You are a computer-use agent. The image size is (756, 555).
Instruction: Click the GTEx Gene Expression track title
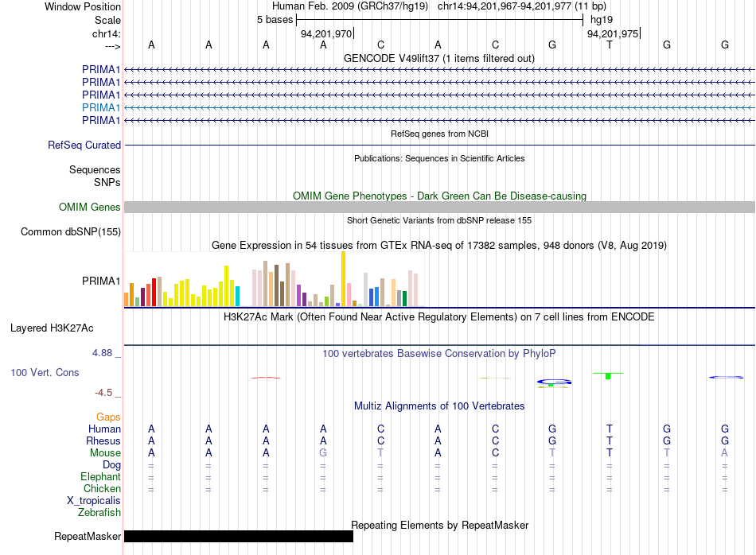coord(439,245)
